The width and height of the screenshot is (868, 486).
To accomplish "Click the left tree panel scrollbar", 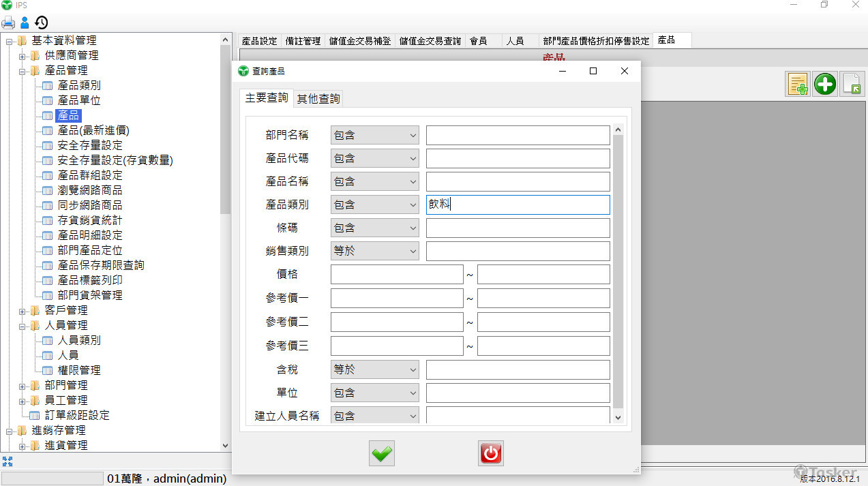I will 226,130.
